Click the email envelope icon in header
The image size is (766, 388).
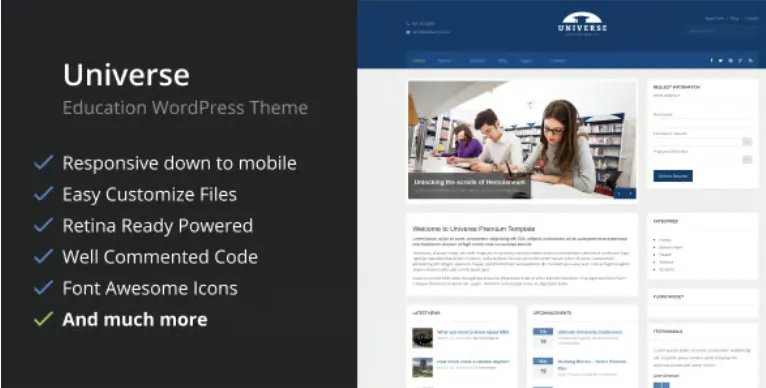coord(408,32)
